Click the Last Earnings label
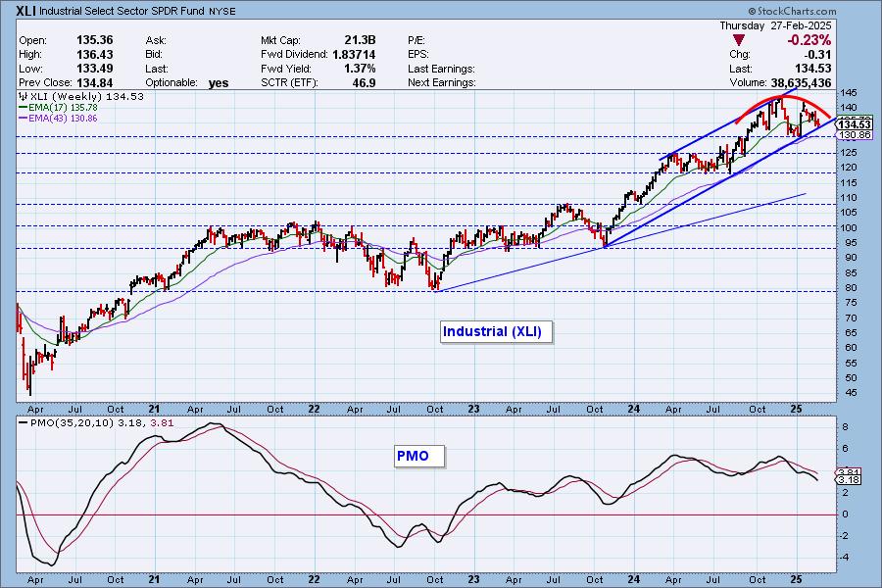The width and height of the screenshot is (882, 588). (x=442, y=69)
